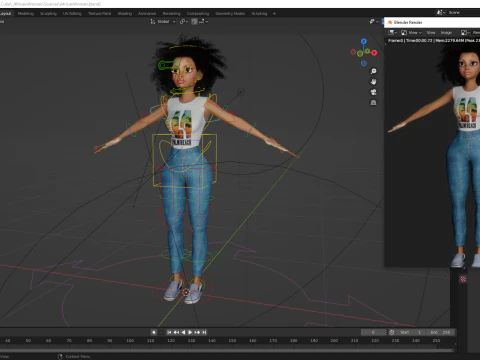Image resolution: width=480 pixels, height=360 pixels.
Task: Switch to the Compositing workspace tab
Action: point(198,14)
